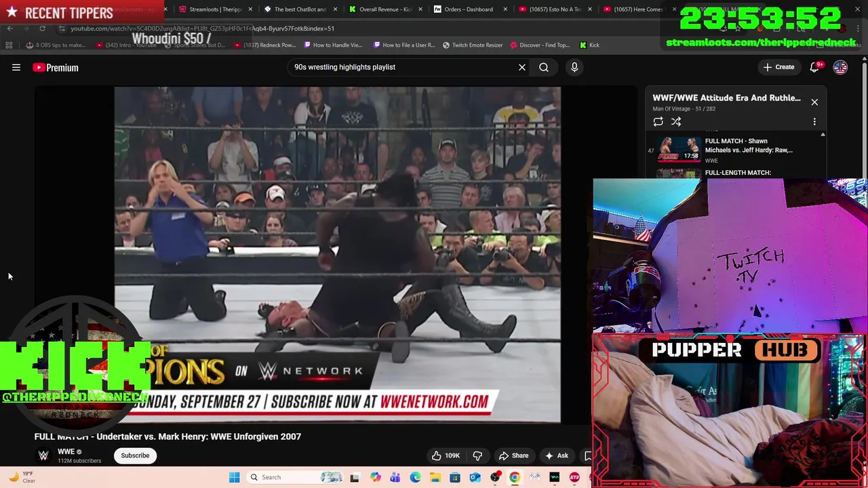
Task: Play Shawn Michaels vs. Jeff Hardy thumbnail
Action: tap(679, 149)
